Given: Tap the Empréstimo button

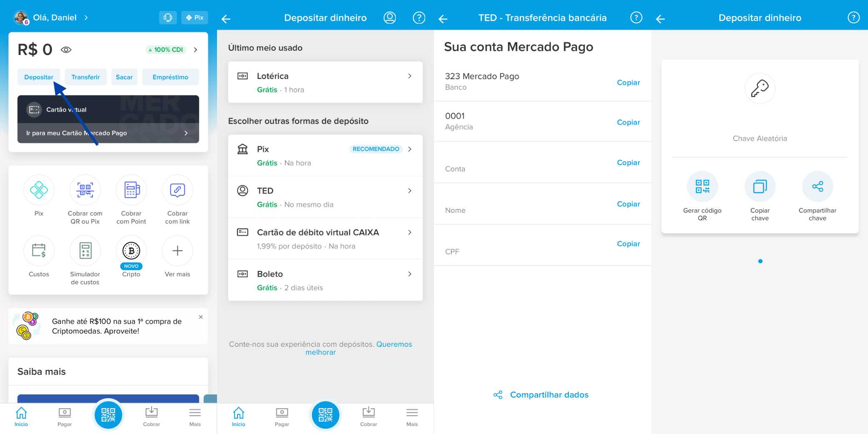Looking at the screenshot, I should (170, 77).
